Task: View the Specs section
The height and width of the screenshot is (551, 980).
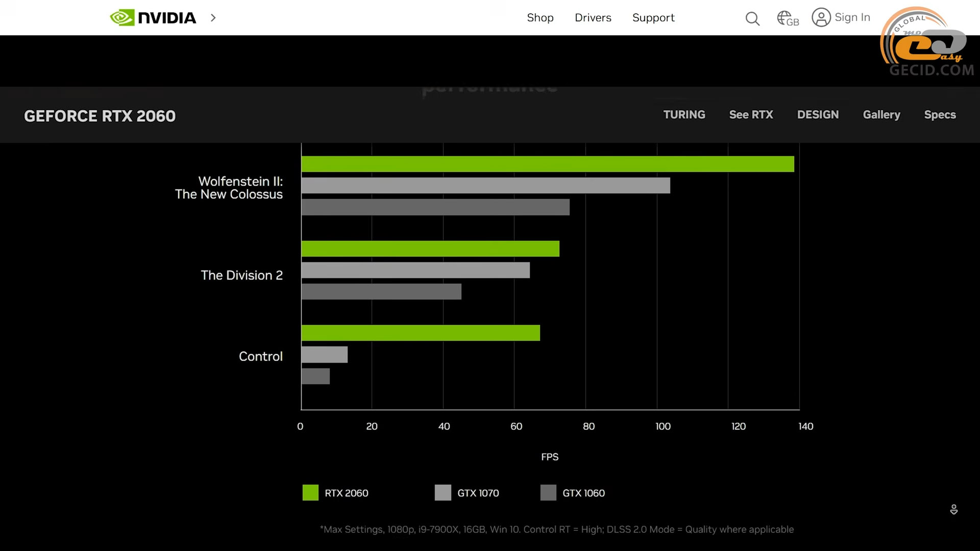Action: coord(940,115)
